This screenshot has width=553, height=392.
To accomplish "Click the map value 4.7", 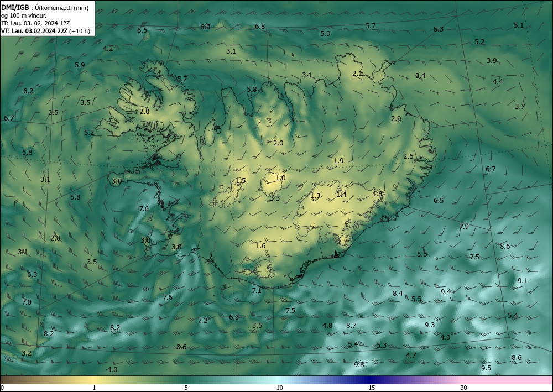I will [x=411, y=356].
